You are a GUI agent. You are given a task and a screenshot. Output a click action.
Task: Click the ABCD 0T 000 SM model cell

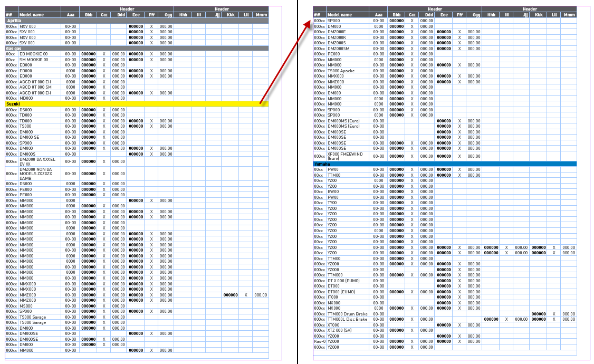(40, 87)
